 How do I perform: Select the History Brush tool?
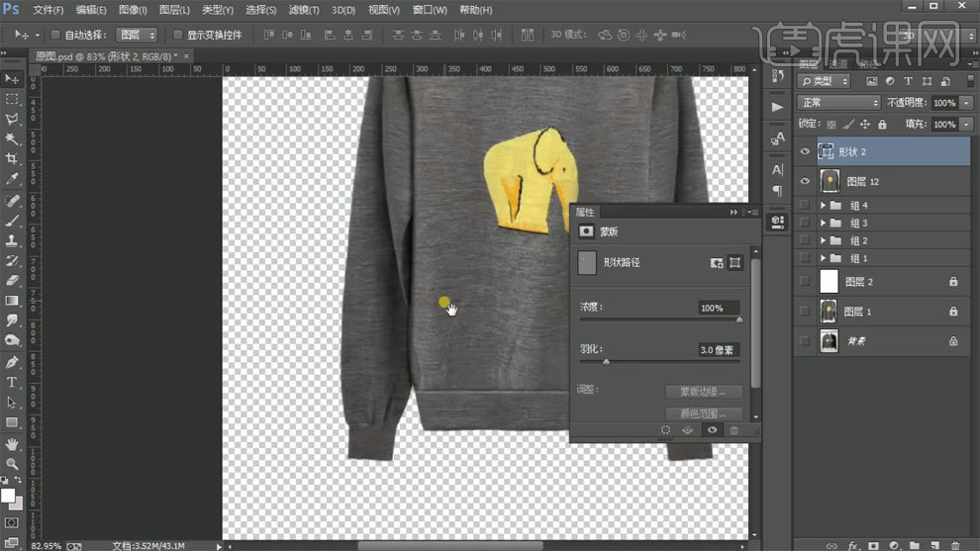point(11,260)
